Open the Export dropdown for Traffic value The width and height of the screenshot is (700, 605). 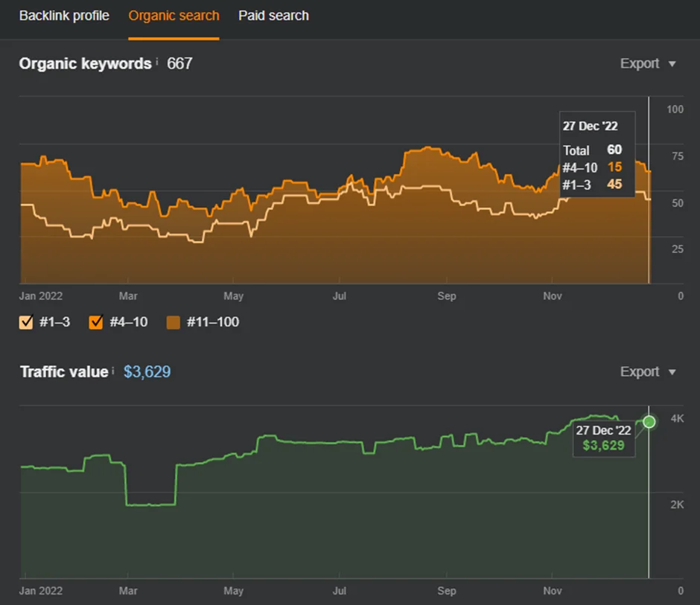[x=648, y=371]
